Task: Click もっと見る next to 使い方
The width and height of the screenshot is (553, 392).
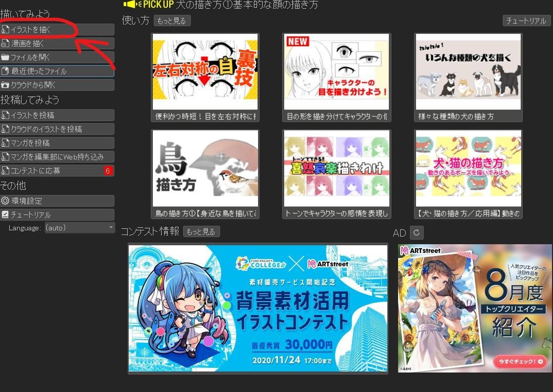Action: pos(172,21)
